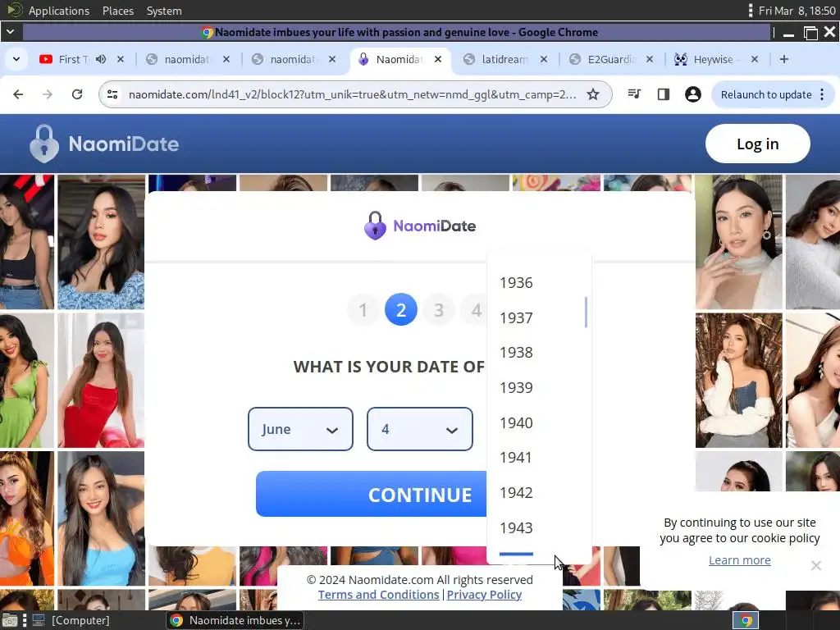The height and width of the screenshot is (630, 840).
Task: Click the clock showing Fri Mar 8, 18:50
Action: pos(797,11)
